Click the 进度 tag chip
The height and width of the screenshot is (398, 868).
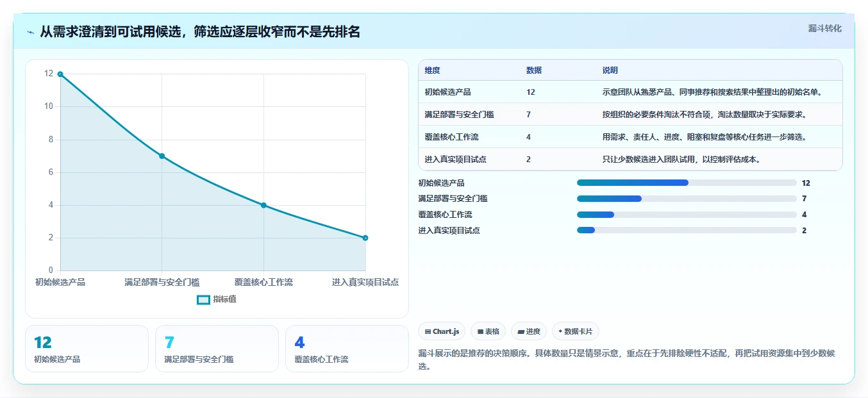point(529,331)
